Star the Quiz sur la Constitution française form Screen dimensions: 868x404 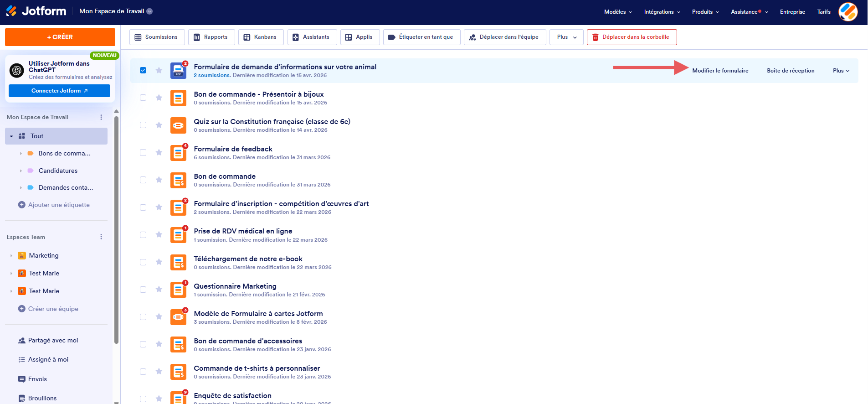click(159, 125)
